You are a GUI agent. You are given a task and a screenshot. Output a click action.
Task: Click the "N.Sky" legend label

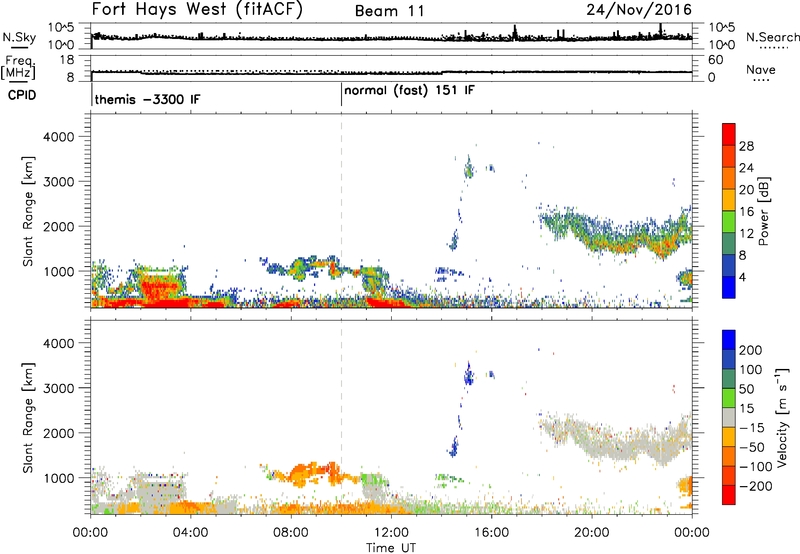tap(19, 37)
